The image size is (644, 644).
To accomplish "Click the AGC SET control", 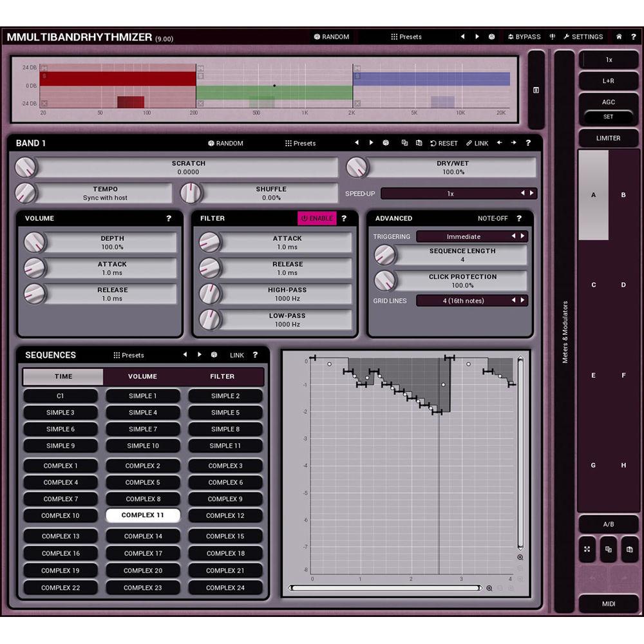I will coord(608,117).
